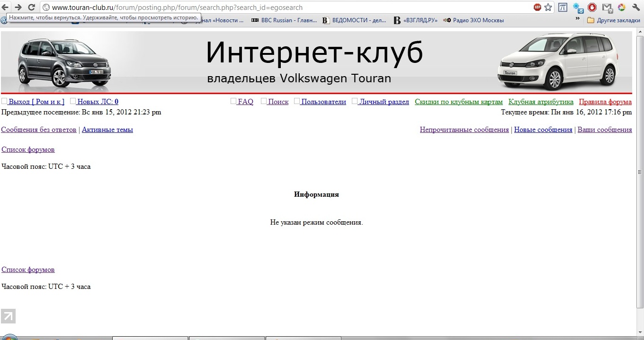Click the 'Интернет-клуб' banner title
The width and height of the screenshot is (644, 340).
[314, 52]
